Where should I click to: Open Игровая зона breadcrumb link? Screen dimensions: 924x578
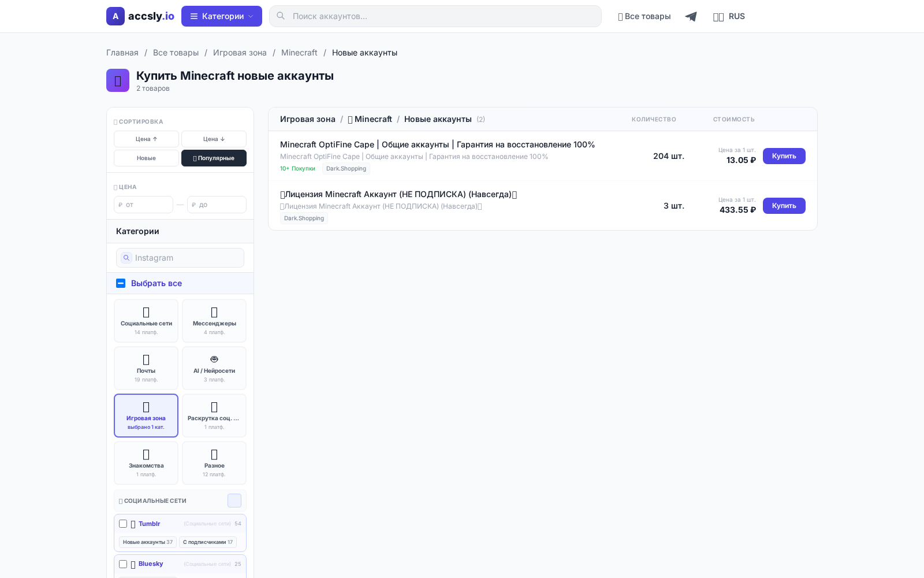240,53
